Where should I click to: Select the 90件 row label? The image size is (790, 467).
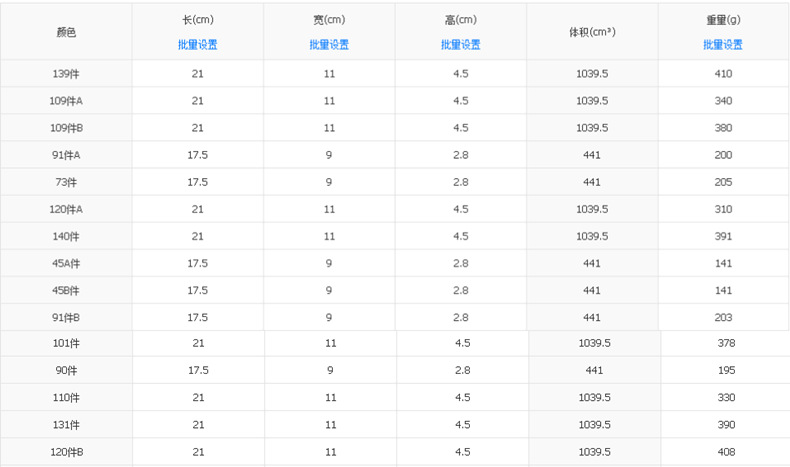[x=66, y=371]
